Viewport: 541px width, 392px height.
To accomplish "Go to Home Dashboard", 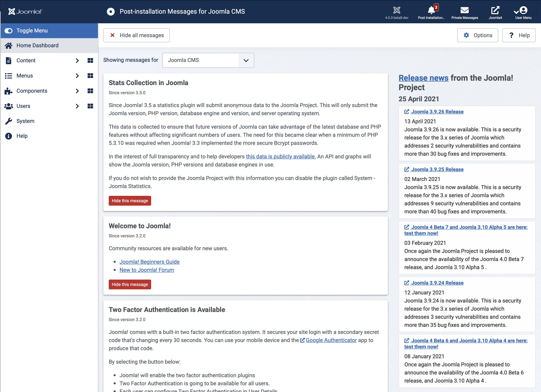I will 49,46.
